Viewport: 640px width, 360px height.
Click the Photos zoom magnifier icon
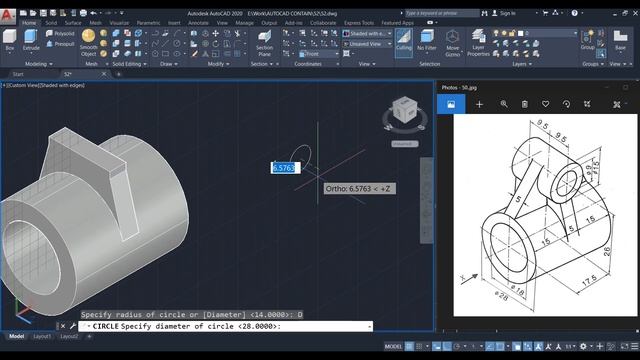pos(504,104)
